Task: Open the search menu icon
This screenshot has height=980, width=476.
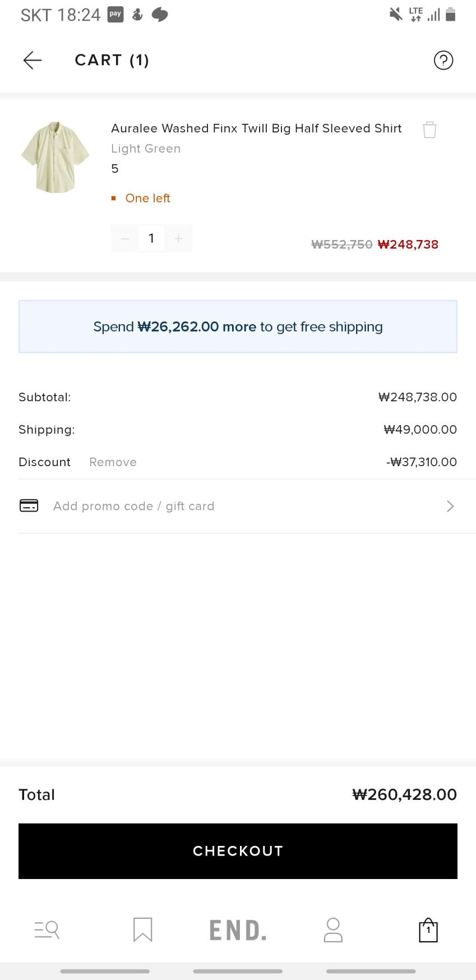Action: point(47,930)
